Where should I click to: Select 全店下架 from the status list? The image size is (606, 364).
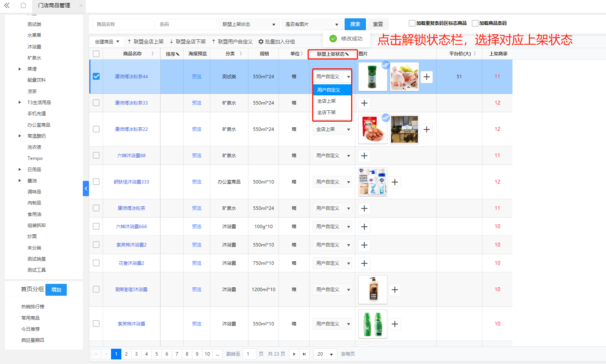pos(327,113)
